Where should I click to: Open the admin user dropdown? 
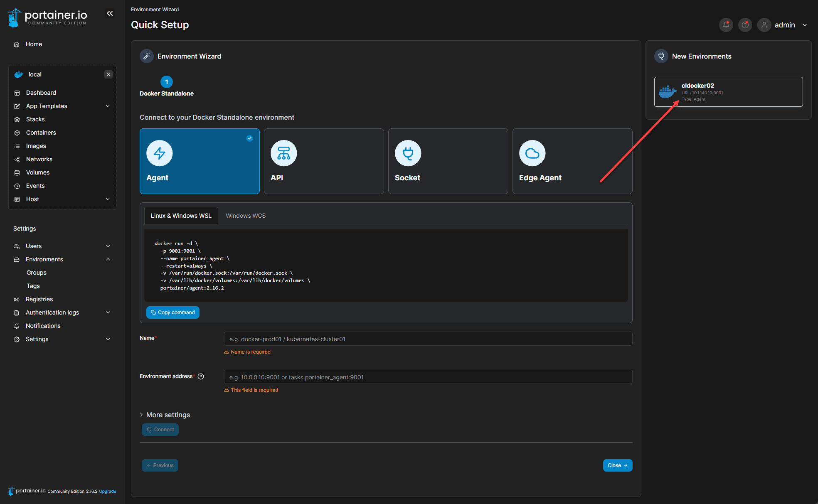coord(785,25)
